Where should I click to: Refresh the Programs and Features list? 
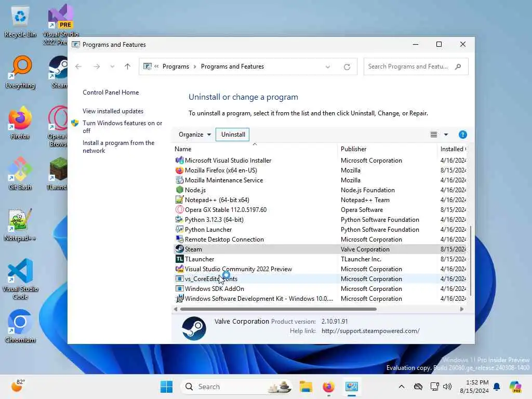pyautogui.click(x=347, y=67)
